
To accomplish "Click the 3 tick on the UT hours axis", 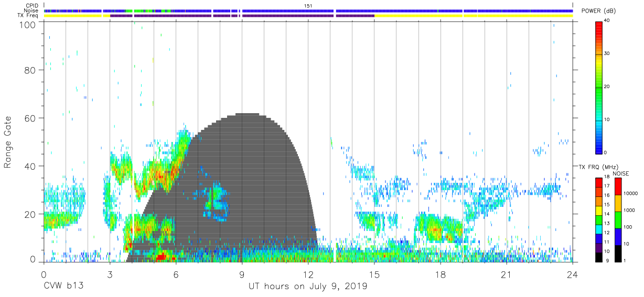I will pyautogui.click(x=110, y=274).
